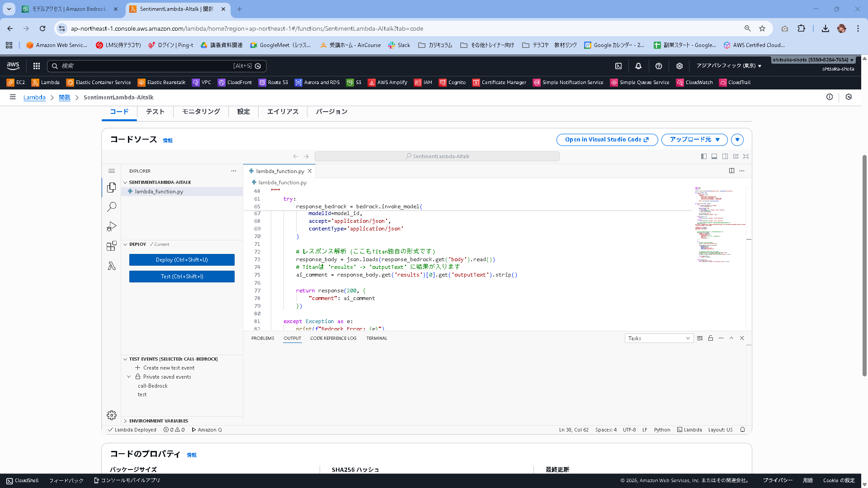Open the Explorer view in the code editor
Viewport: 868px width, 488px height.
pyautogui.click(x=112, y=188)
